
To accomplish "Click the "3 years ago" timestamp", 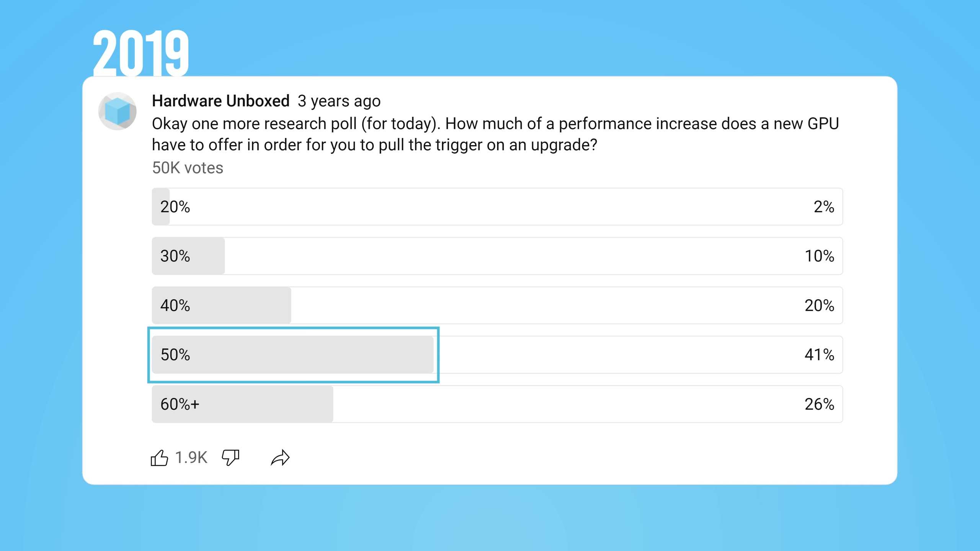I will click(x=339, y=101).
